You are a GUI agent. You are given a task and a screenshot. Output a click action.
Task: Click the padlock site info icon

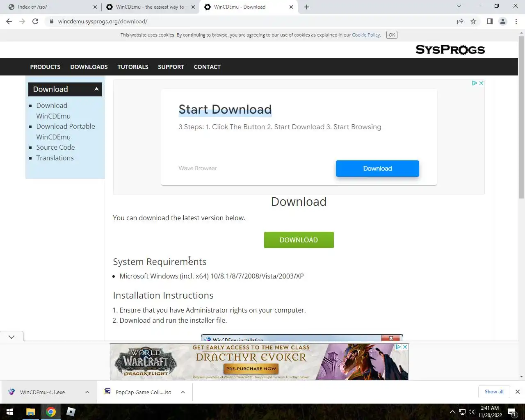[x=52, y=21]
